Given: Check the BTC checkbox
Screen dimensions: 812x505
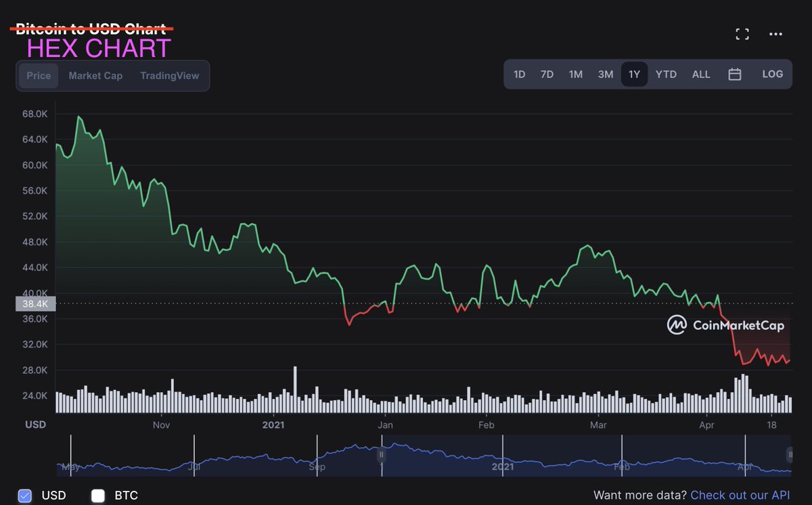Looking at the screenshot, I should (x=98, y=496).
